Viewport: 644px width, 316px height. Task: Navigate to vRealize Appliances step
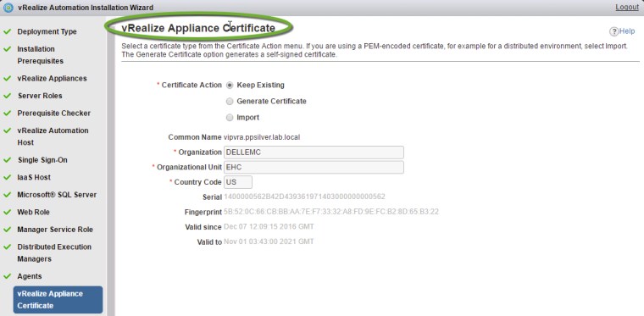pos(52,79)
